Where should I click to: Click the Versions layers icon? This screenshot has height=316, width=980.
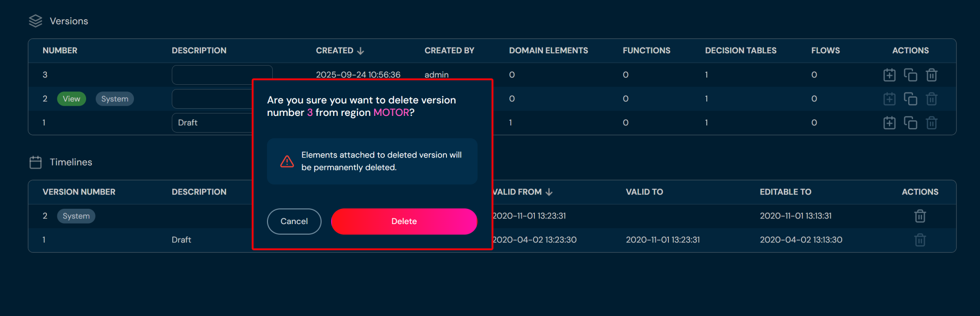pyautogui.click(x=35, y=21)
